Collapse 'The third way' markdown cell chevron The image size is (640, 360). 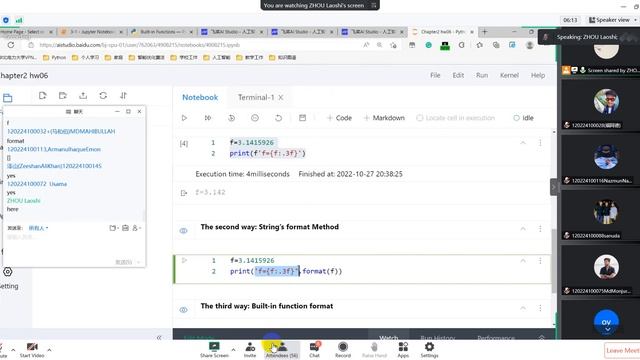pyautogui.click(x=523, y=308)
